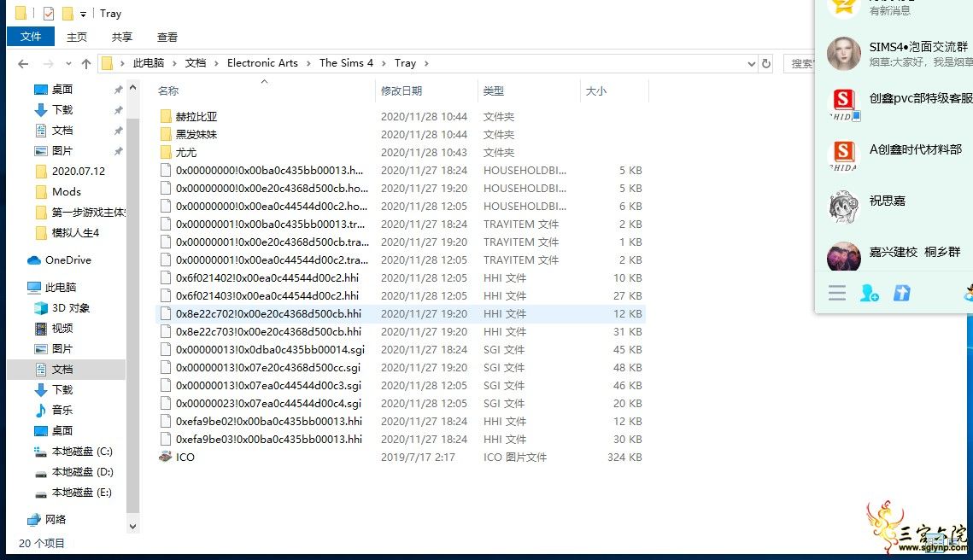The height and width of the screenshot is (560, 973).
Task: Switch to the 查看 ribbon tab
Action: coord(167,38)
